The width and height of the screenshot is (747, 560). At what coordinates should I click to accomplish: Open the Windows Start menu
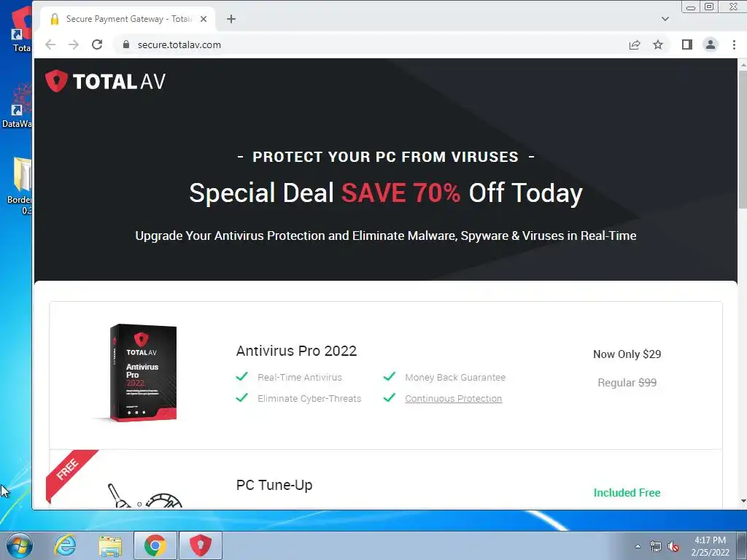tap(20, 545)
